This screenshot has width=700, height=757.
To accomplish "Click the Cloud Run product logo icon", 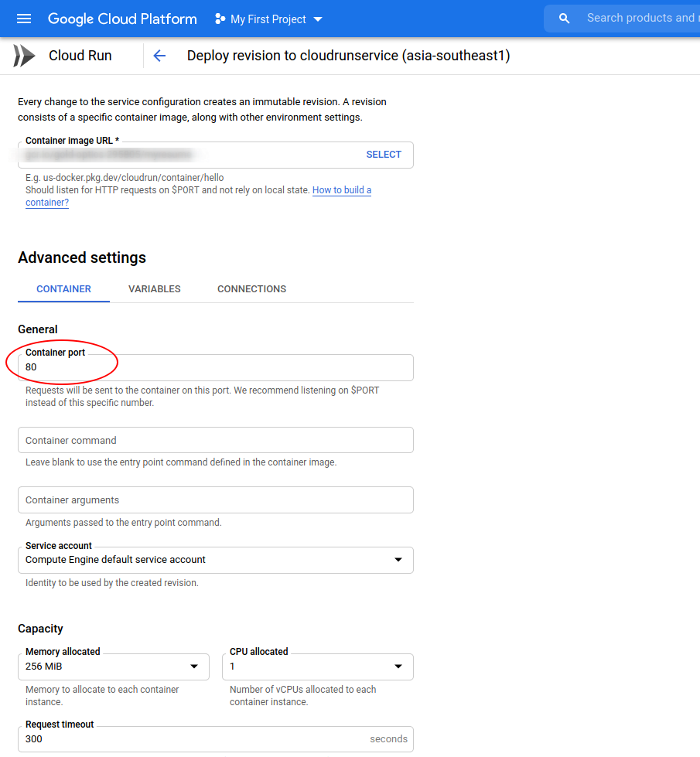I will pos(24,56).
